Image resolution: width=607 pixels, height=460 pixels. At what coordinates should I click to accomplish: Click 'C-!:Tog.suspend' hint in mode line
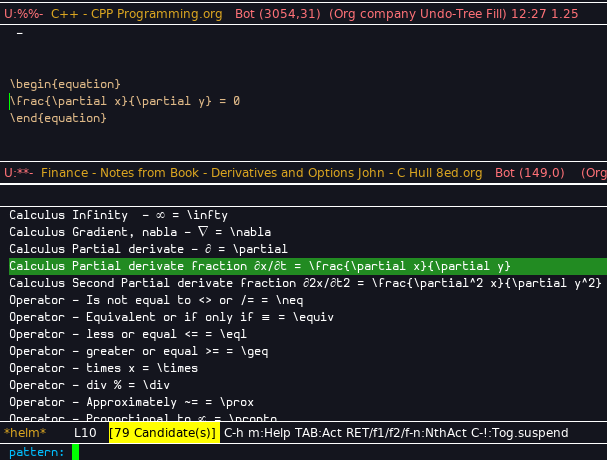coord(520,433)
